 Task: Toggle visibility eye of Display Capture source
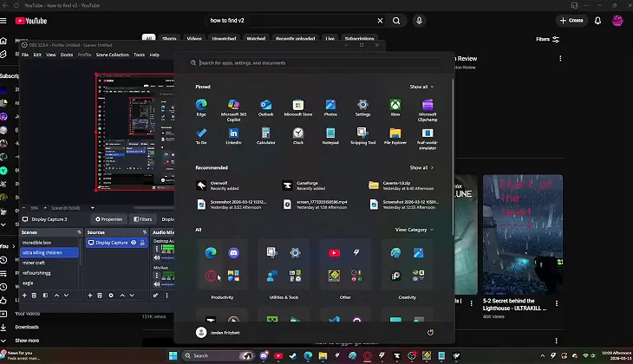click(134, 243)
